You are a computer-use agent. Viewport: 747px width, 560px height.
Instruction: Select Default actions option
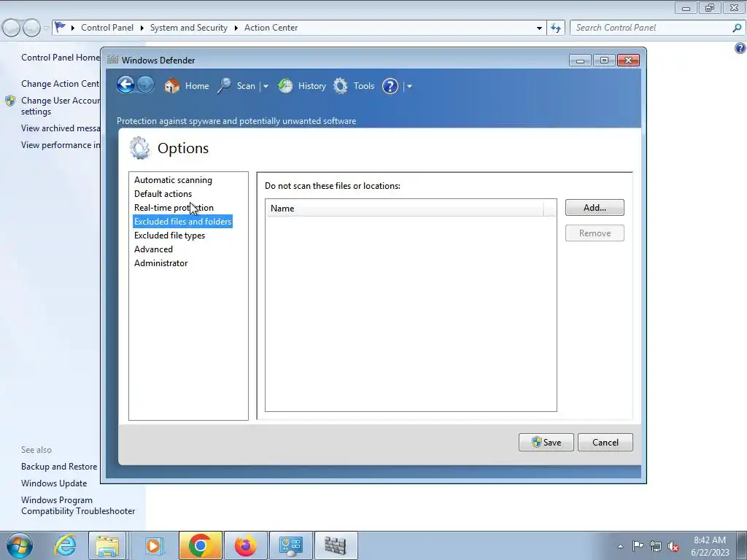tap(163, 194)
